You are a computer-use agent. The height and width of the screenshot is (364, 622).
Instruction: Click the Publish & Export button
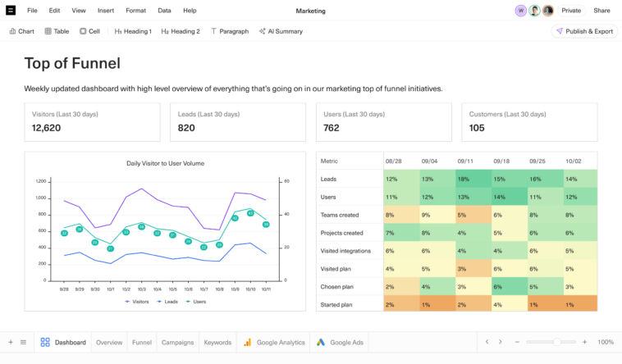tap(584, 31)
